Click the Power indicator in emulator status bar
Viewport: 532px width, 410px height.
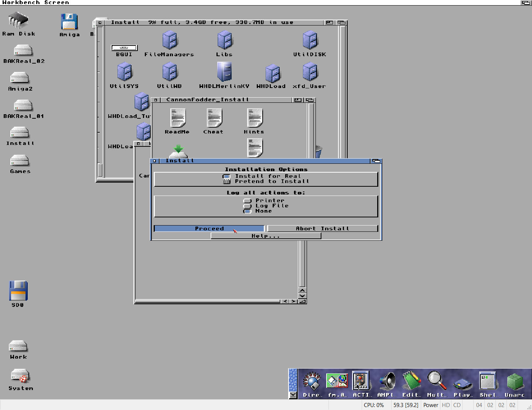click(430, 405)
